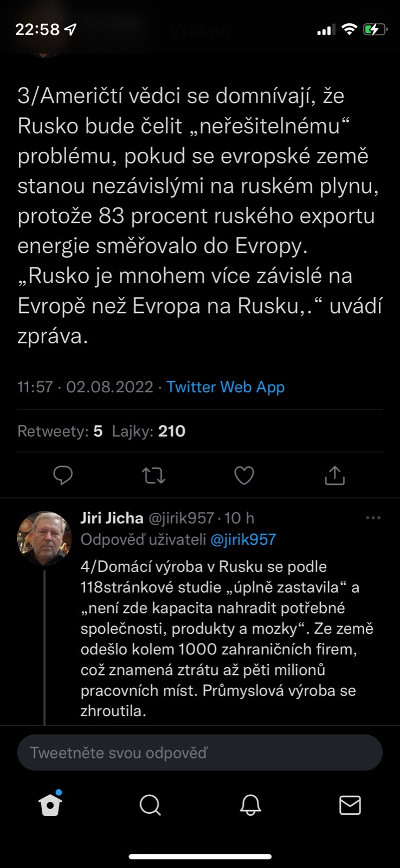Tap the 11:57 · 02.08.2022 timestamp

[x=85, y=387]
